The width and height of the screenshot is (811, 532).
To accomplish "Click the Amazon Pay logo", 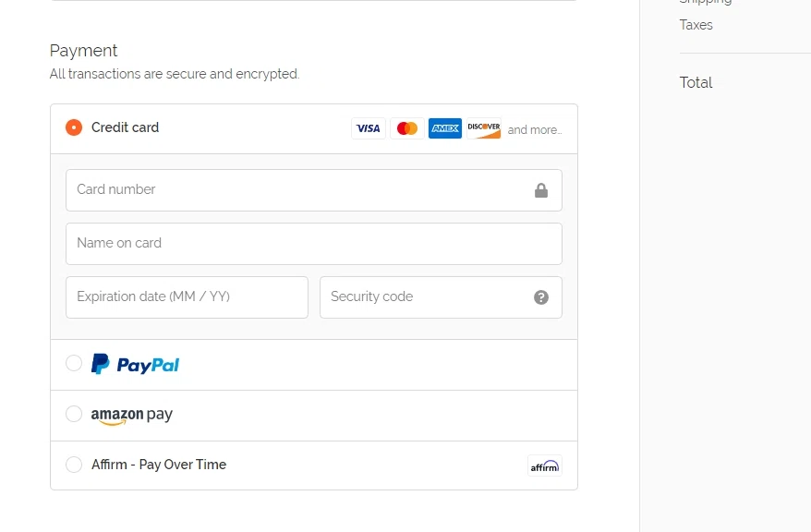I will [131, 415].
